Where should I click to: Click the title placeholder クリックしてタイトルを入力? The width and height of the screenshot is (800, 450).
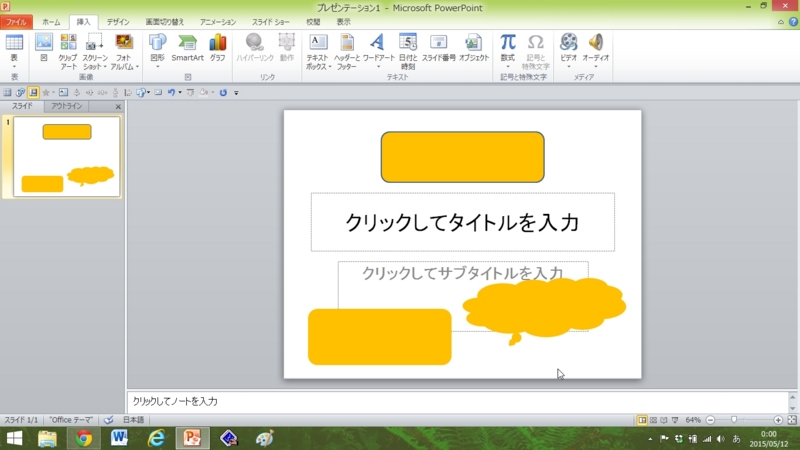coord(463,222)
